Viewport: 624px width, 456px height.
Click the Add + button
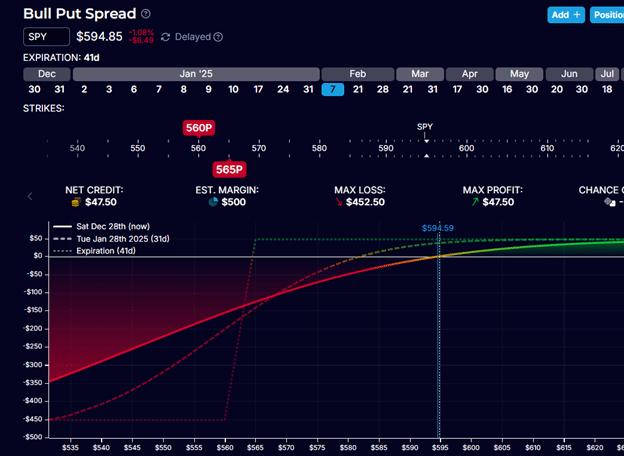[x=566, y=15]
